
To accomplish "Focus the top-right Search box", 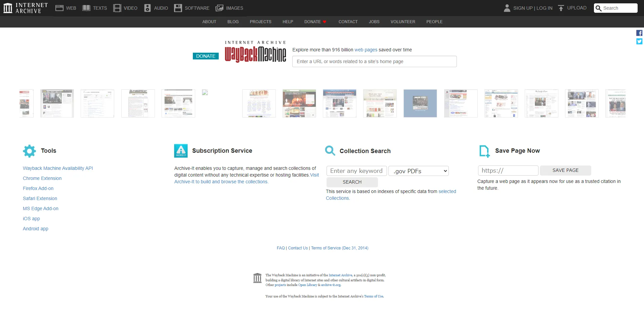I will point(616,8).
